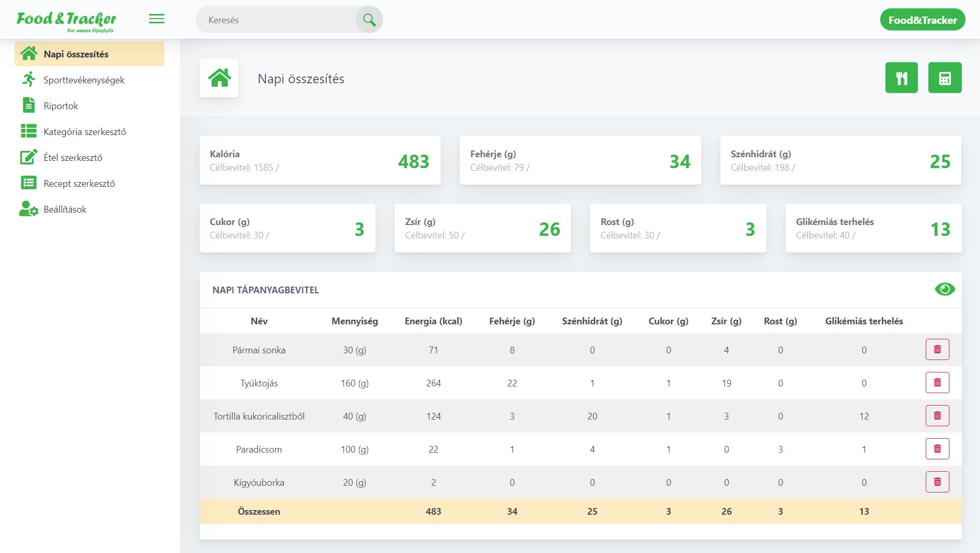Viewport: 980px width, 553px height.
Task: Click the Rost (g) table column header
Action: click(780, 321)
